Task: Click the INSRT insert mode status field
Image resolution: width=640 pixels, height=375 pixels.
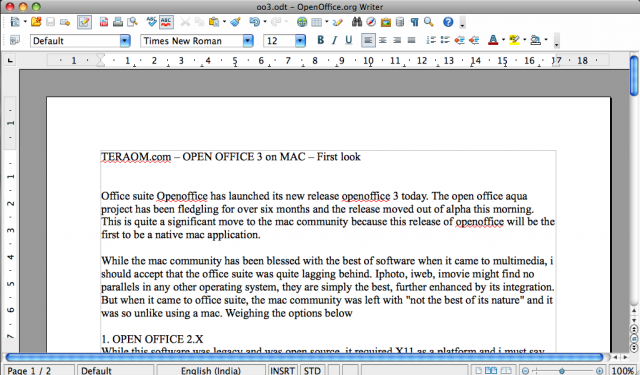Action: click(x=282, y=370)
